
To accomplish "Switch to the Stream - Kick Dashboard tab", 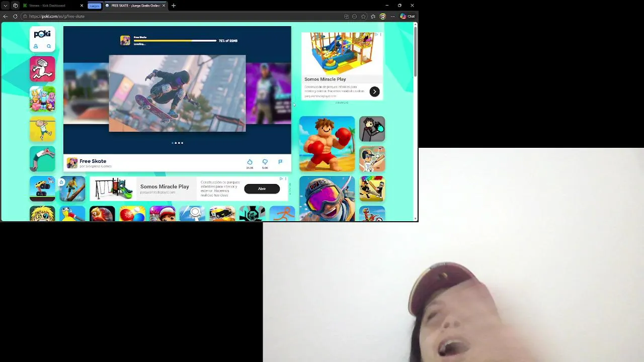I will pos(52,6).
